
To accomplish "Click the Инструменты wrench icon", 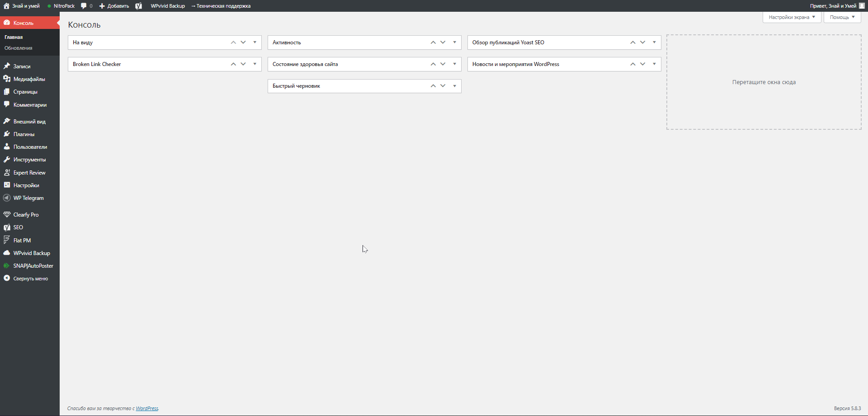I will point(7,159).
